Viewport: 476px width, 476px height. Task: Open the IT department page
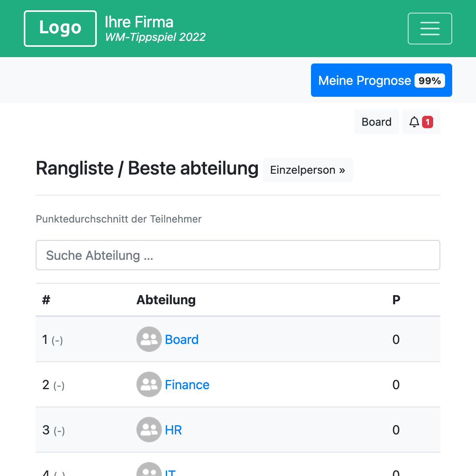pos(171,473)
